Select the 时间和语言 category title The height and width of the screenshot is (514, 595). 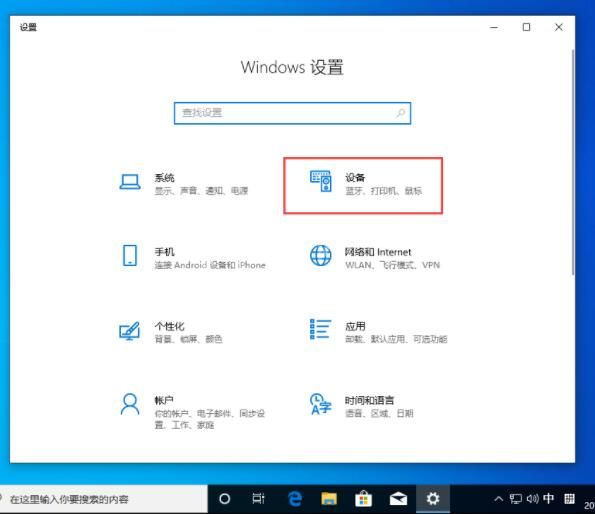point(369,400)
